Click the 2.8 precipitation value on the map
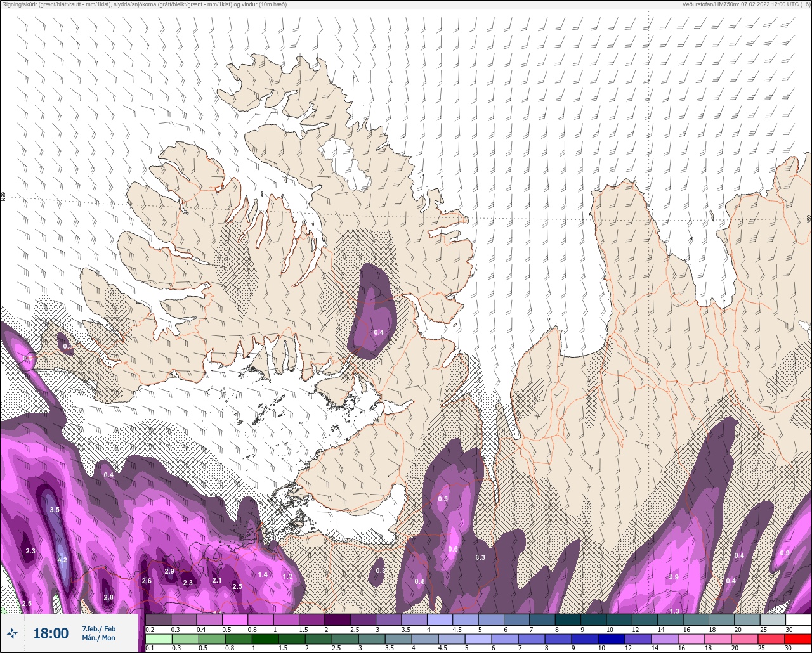Viewport: 812px width, 653px height. 108,597
